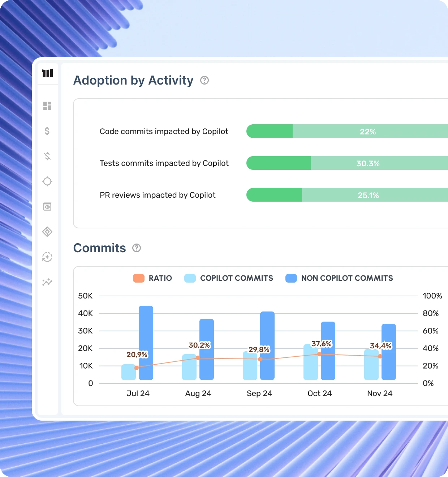Toggle the COPILOT COMMITS legend item
Screen dimensions: 448x477
click(x=229, y=278)
